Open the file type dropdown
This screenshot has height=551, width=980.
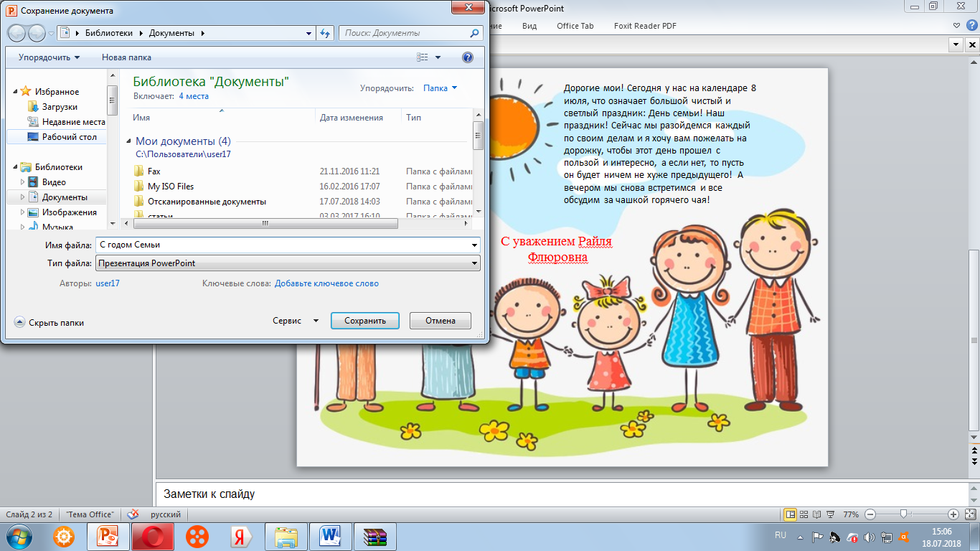[x=474, y=263]
